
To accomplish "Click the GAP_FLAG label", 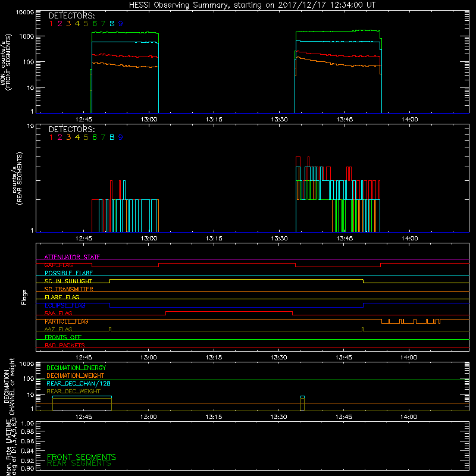I will [x=58, y=265].
